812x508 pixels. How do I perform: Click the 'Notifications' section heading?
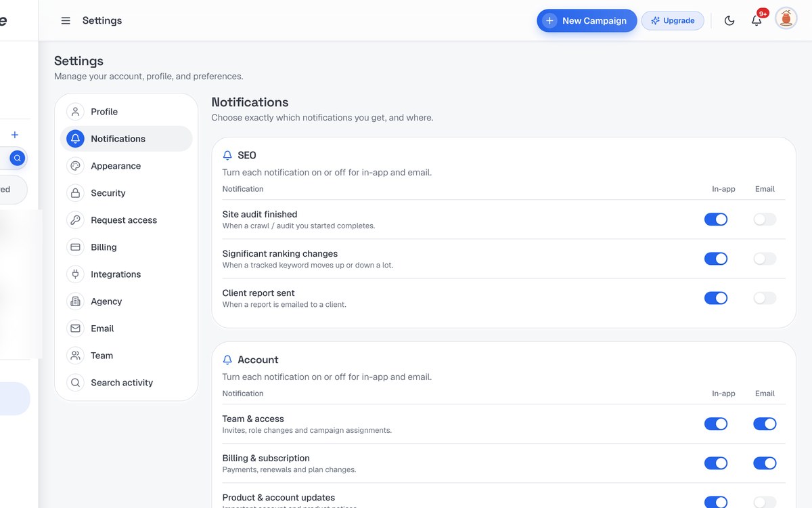(x=250, y=102)
